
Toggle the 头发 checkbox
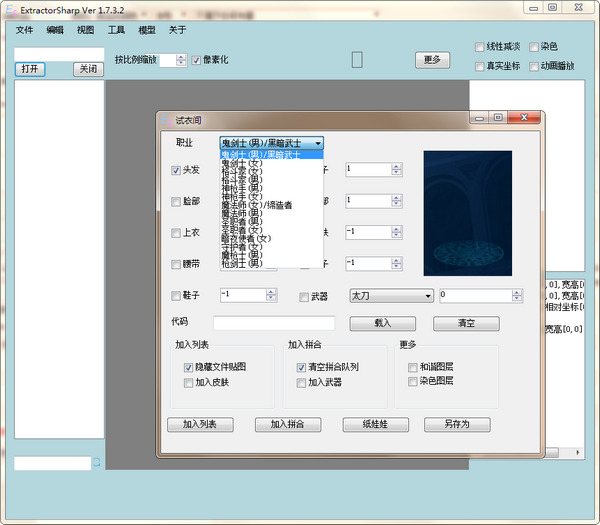click(176, 170)
